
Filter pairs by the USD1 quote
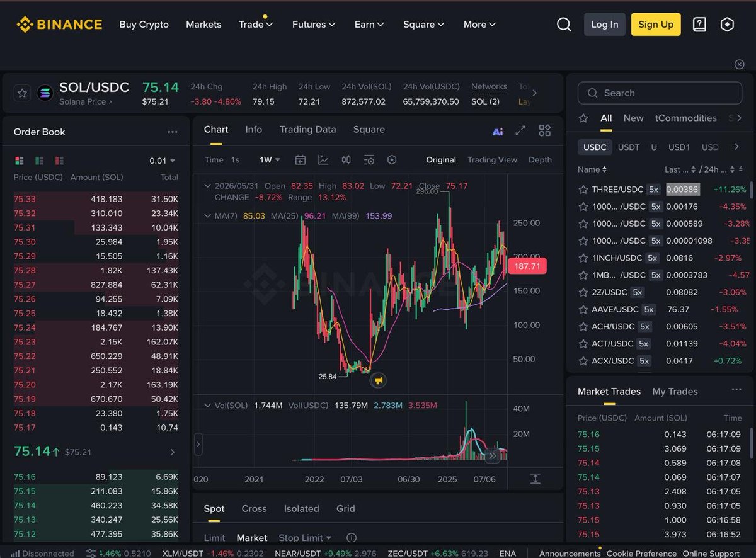(679, 147)
